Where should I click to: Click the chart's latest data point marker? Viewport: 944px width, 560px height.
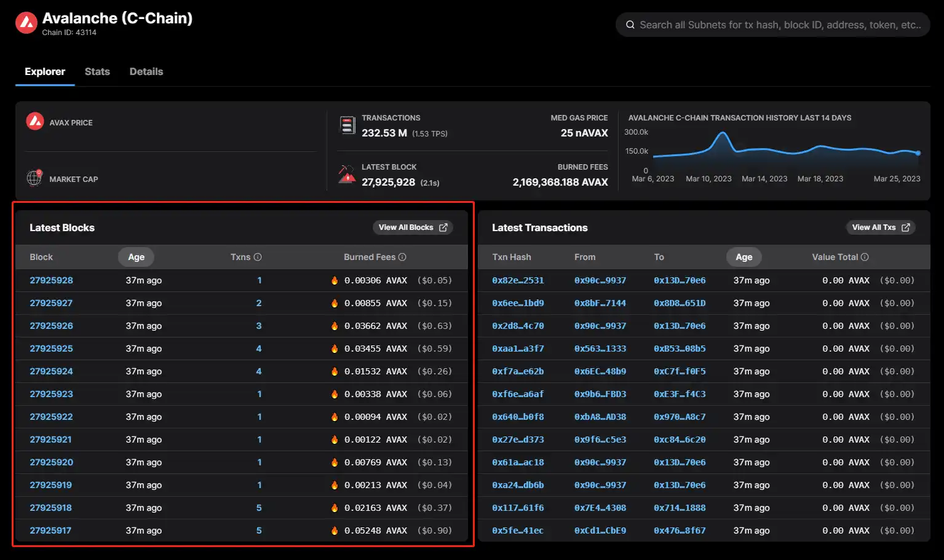tap(918, 153)
